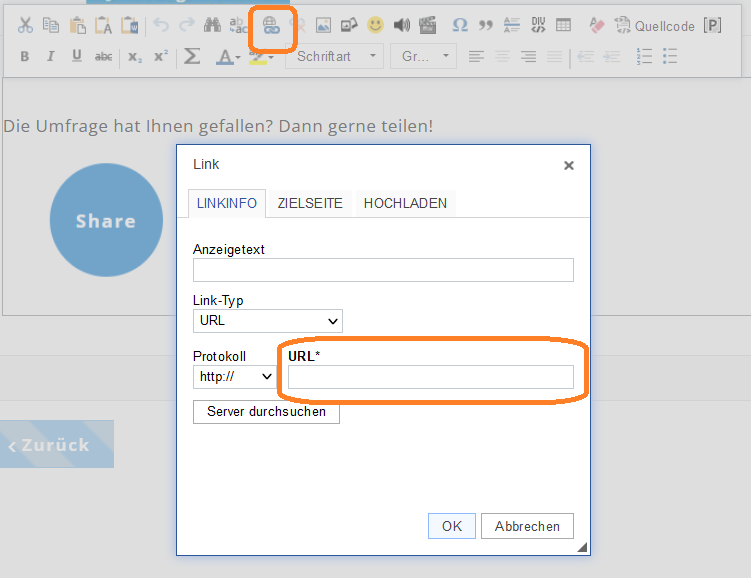Click Paste as plain text icon

[x=103, y=25]
